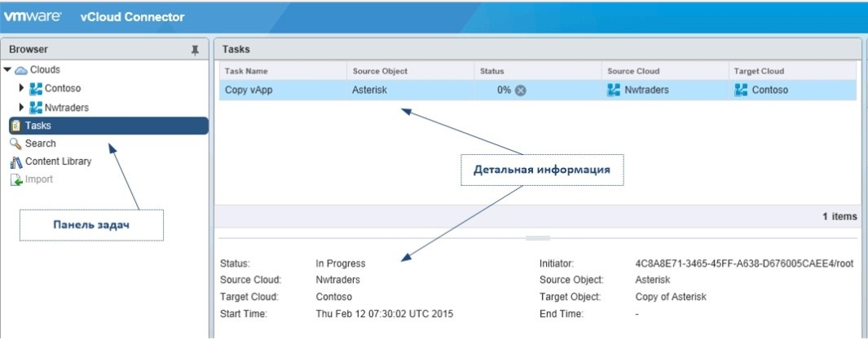Expand the Nwtraders cloud node

coord(21,107)
